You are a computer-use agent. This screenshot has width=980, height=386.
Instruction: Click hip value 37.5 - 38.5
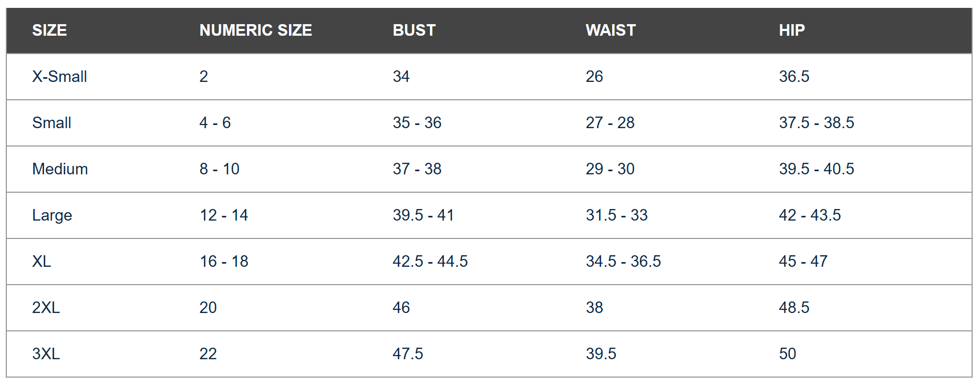tap(816, 123)
